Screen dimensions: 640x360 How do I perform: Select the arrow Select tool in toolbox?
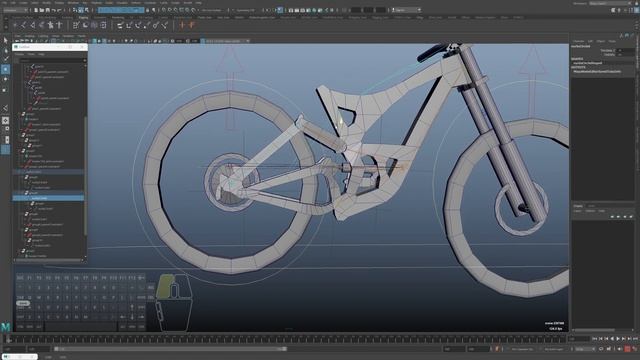click(5, 40)
